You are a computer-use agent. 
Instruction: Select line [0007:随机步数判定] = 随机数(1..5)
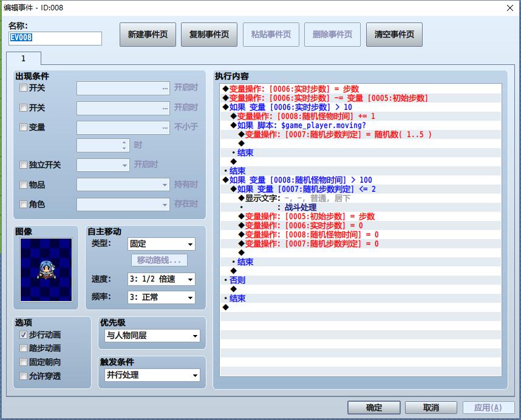point(361,135)
